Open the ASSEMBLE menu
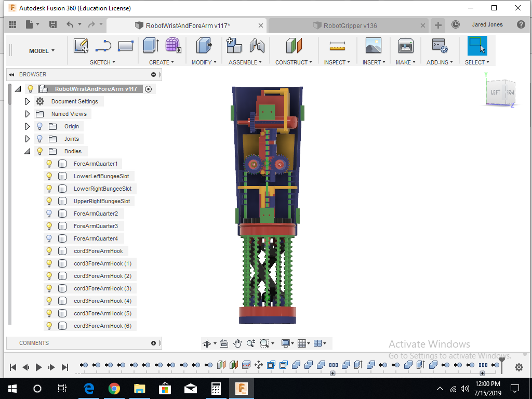This screenshot has width=532, height=399. (x=245, y=62)
